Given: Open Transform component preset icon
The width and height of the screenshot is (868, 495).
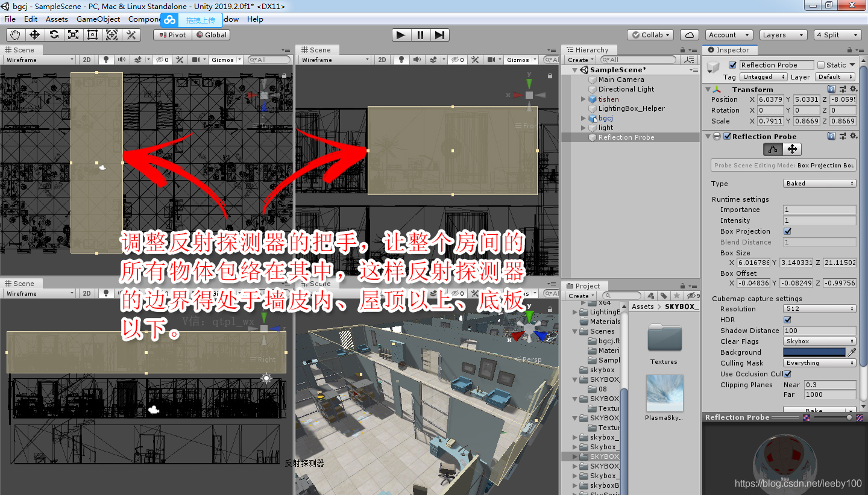Looking at the screenshot, I should (x=841, y=89).
